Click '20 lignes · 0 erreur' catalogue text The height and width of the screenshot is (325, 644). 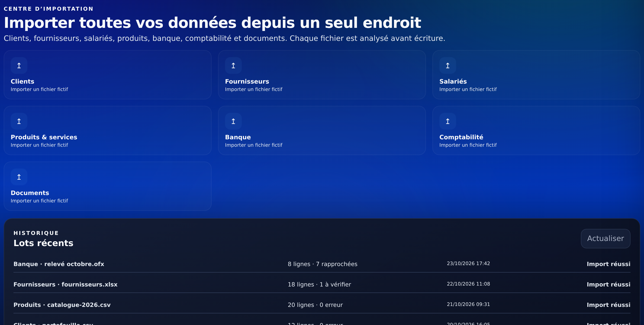pos(315,305)
